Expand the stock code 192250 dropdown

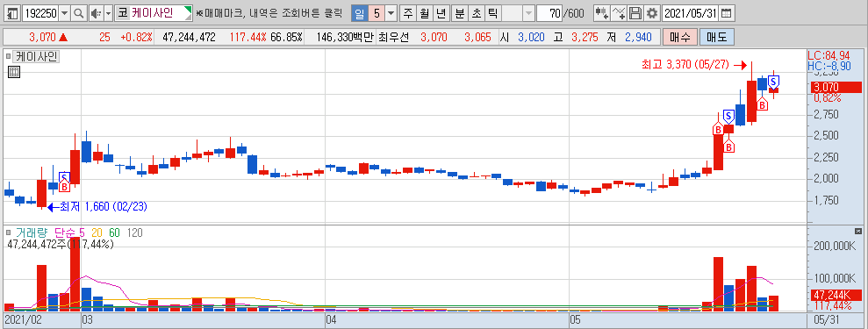[x=65, y=12]
